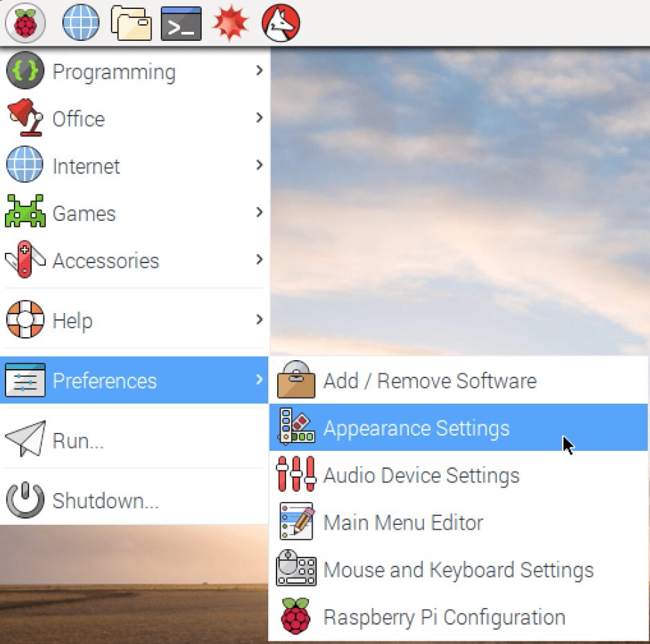Click the rightmost red taskbar app icon
Viewport: 650px width, 644px height.
(279, 23)
